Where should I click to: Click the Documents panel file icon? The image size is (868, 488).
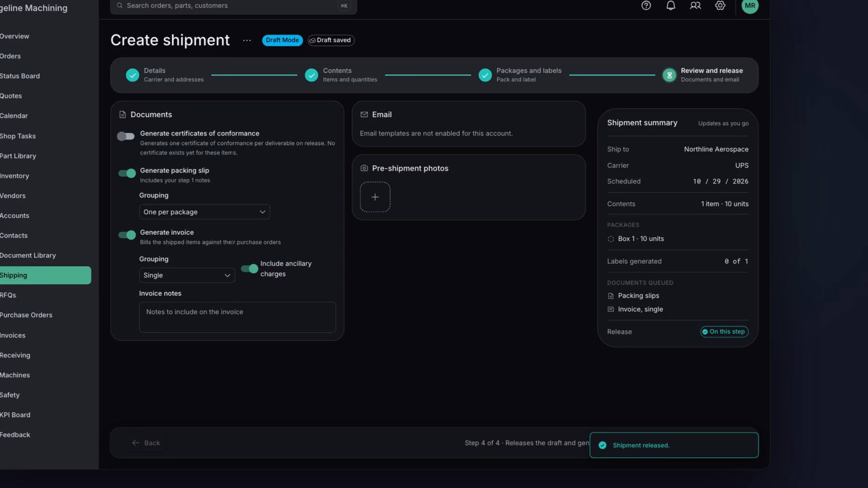click(123, 115)
